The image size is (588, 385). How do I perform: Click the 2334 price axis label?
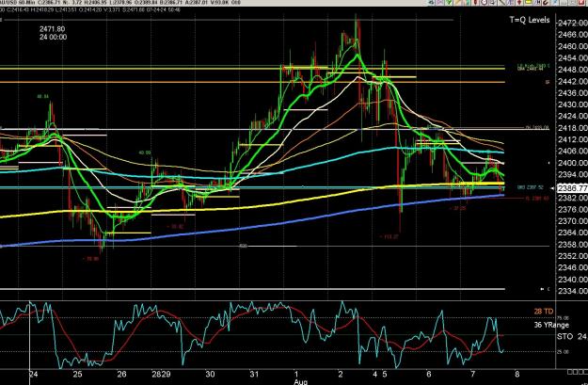click(x=573, y=291)
